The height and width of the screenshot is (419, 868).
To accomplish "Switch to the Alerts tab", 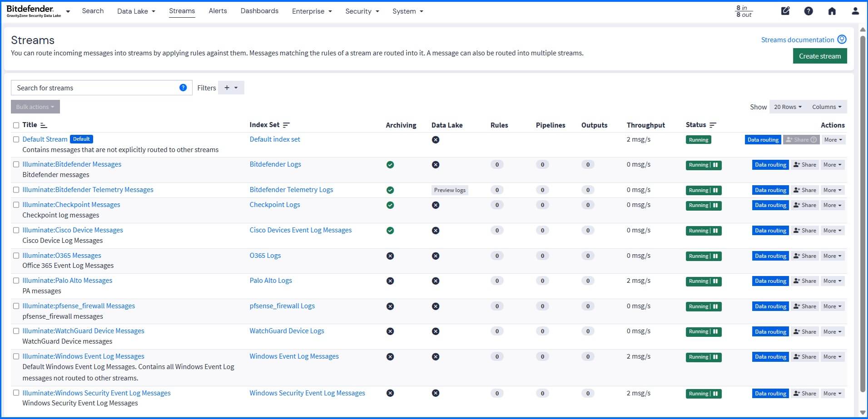I will click(x=218, y=11).
